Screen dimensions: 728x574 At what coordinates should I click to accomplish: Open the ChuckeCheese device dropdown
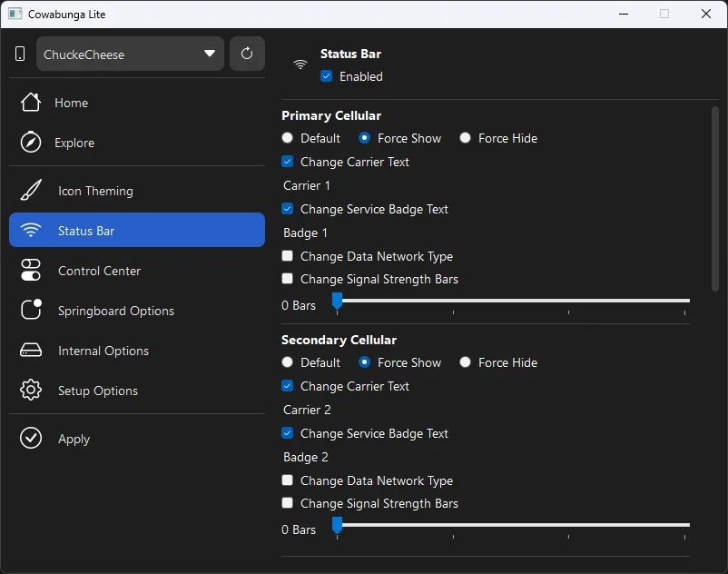coord(130,54)
